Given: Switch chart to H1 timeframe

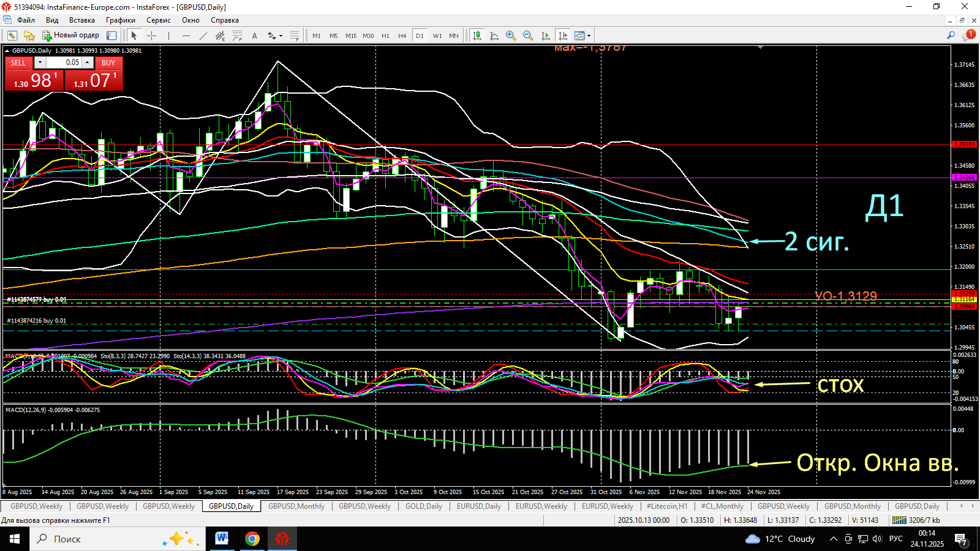Looking at the screenshot, I should click(x=385, y=36).
